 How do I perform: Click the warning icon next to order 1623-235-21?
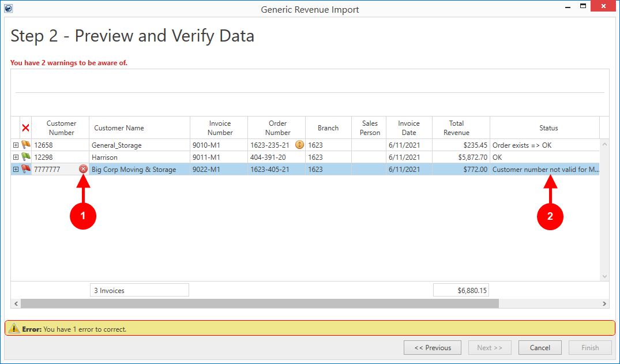coord(299,145)
